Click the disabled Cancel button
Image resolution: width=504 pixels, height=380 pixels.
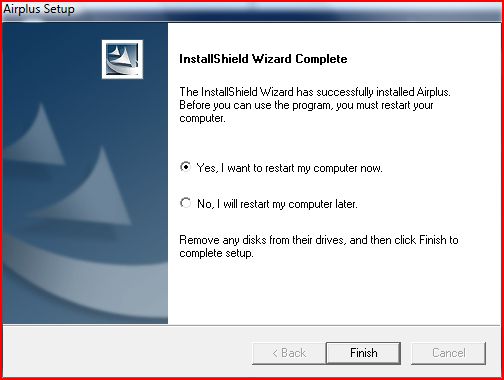coord(448,353)
